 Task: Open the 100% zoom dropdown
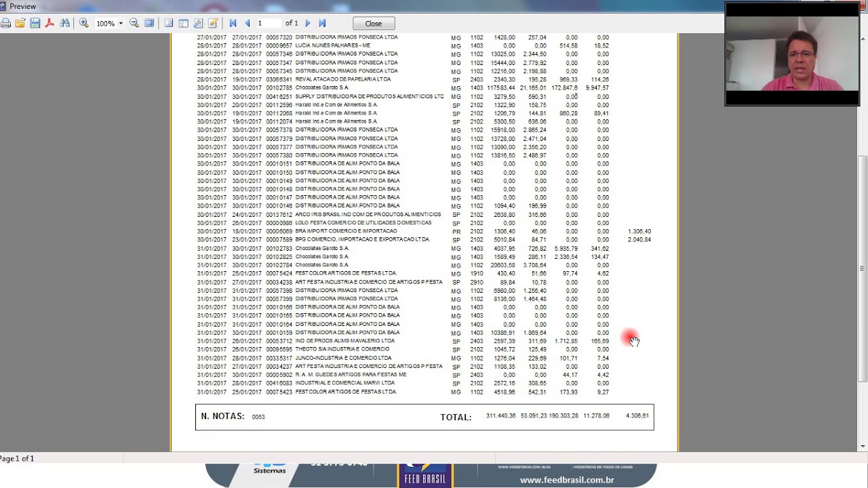coord(121,23)
